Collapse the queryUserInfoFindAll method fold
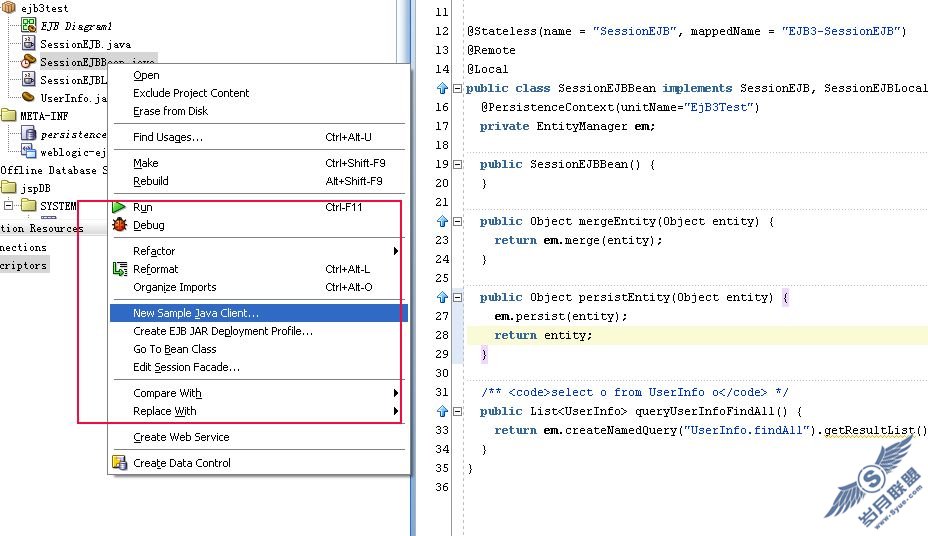 (457, 411)
